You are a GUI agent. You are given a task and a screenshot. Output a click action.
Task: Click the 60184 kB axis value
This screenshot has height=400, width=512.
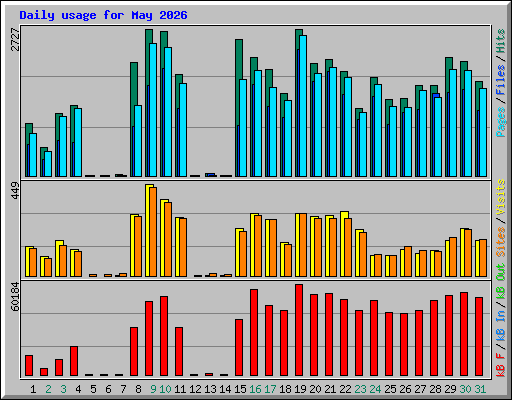pos(16,296)
